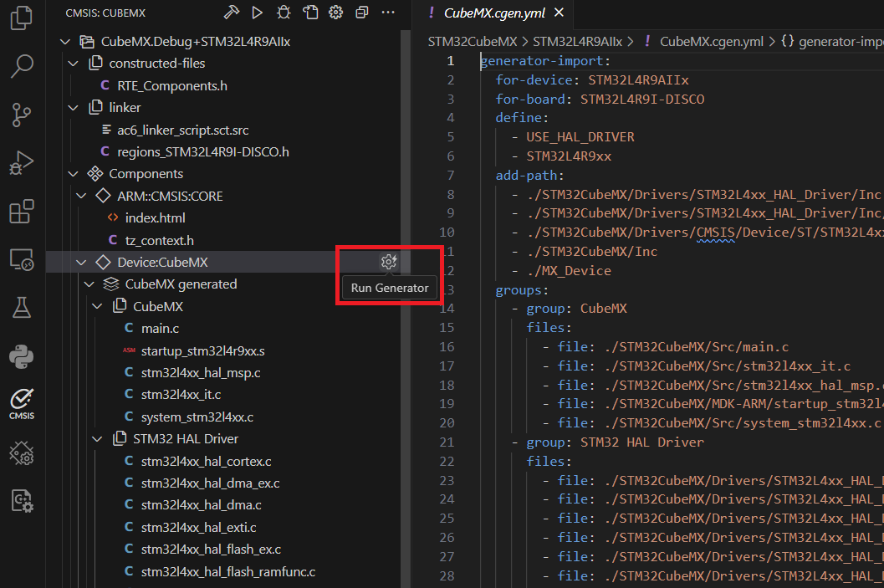Image resolution: width=884 pixels, height=588 pixels.
Task: Open ac6_linker_script.sct.src file
Action: pos(182,130)
